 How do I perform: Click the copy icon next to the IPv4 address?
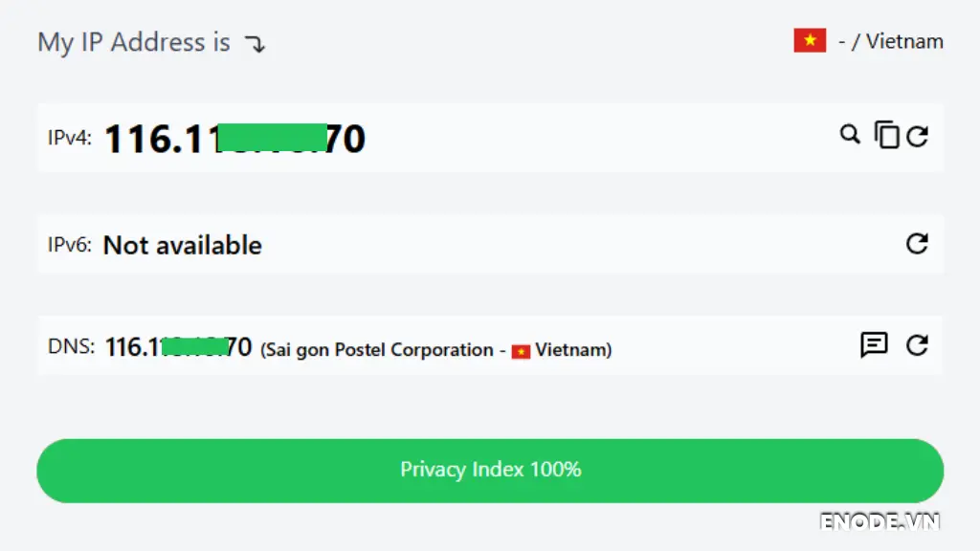pos(886,136)
